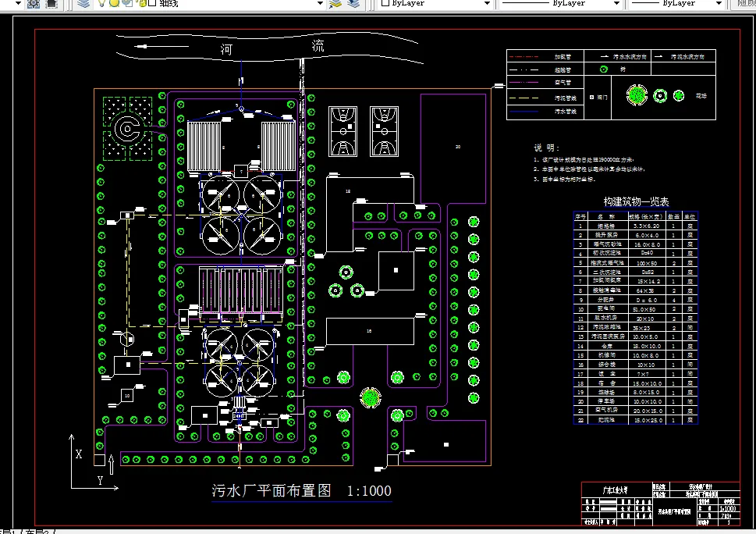Click the My Workspace house icon
This screenshot has height=534, width=756.
pyautogui.click(x=51, y=4)
